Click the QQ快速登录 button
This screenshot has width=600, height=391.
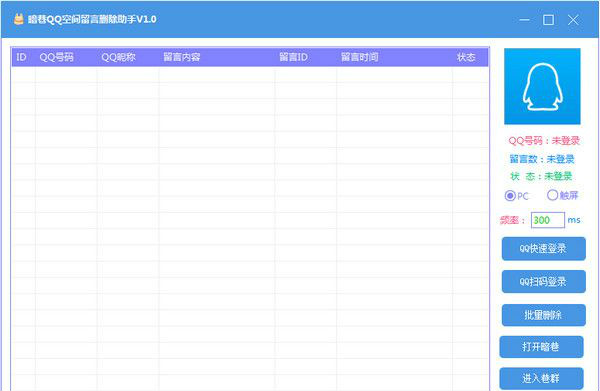(543, 249)
